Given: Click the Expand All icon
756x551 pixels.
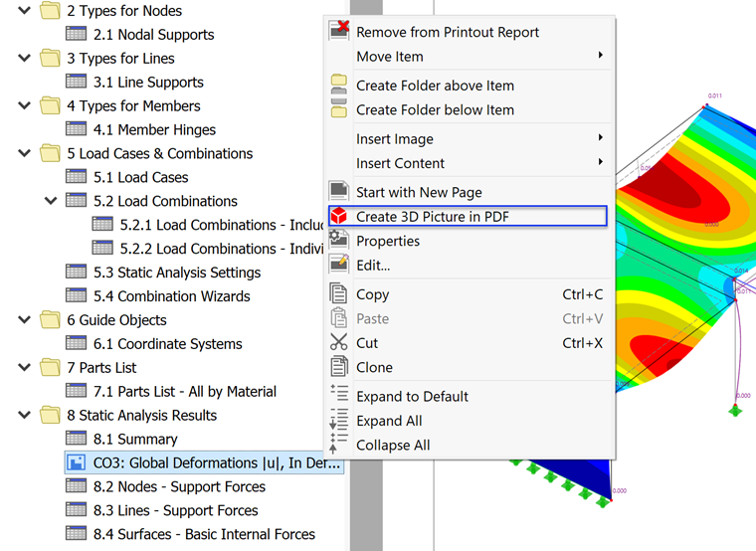Looking at the screenshot, I should (338, 419).
